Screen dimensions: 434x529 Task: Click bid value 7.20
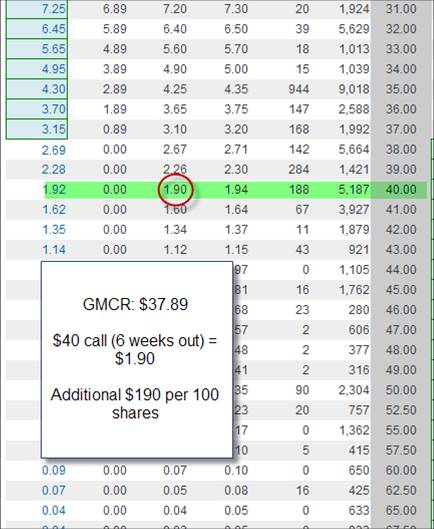175,9
